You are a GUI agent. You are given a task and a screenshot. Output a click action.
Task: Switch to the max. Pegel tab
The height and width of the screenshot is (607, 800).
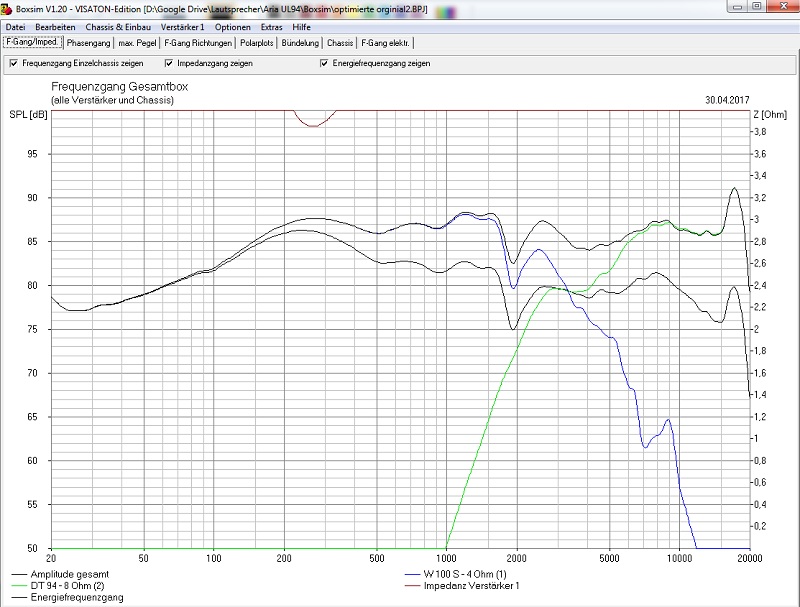tap(137, 43)
